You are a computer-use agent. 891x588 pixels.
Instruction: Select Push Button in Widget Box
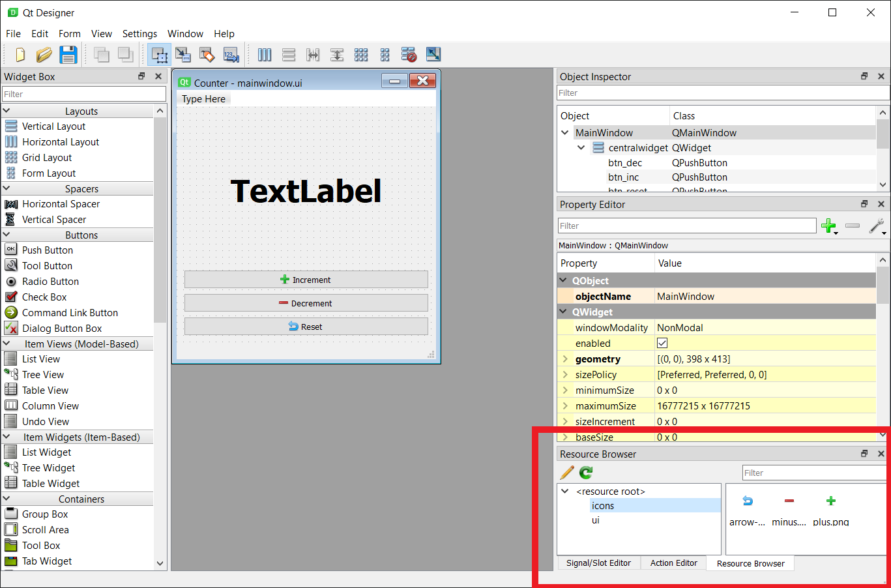tap(47, 250)
